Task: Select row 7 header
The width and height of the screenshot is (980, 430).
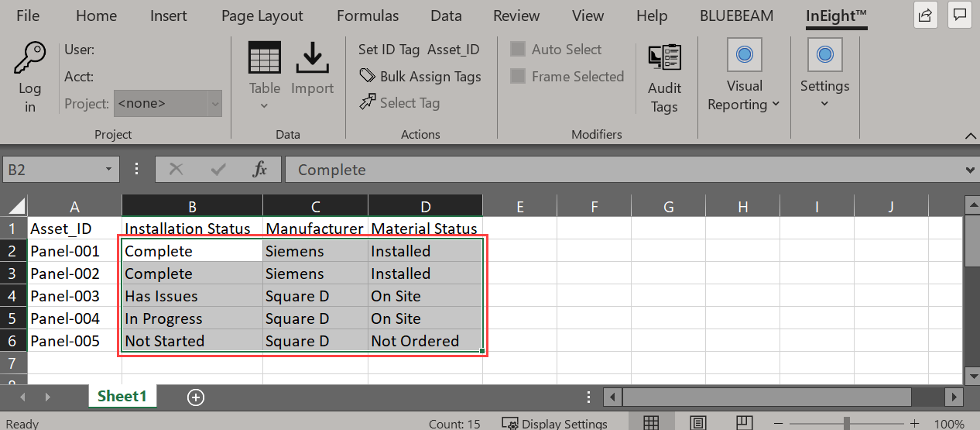Action: tap(14, 363)
